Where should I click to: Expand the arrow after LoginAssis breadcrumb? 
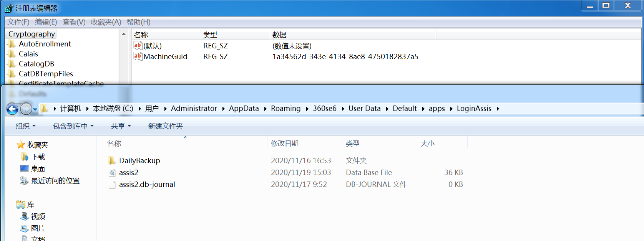click(498, 109)
